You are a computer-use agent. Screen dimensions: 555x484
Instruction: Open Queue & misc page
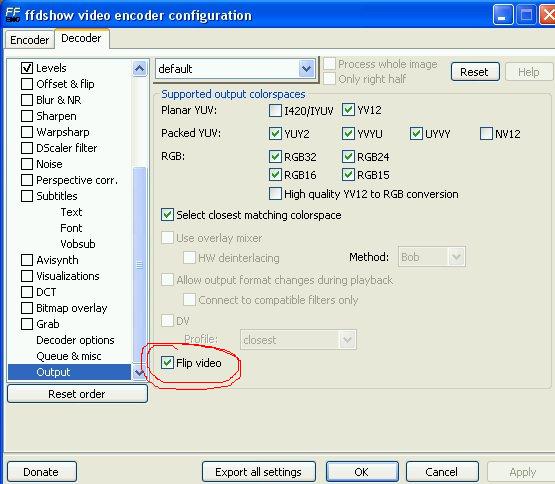69,356
